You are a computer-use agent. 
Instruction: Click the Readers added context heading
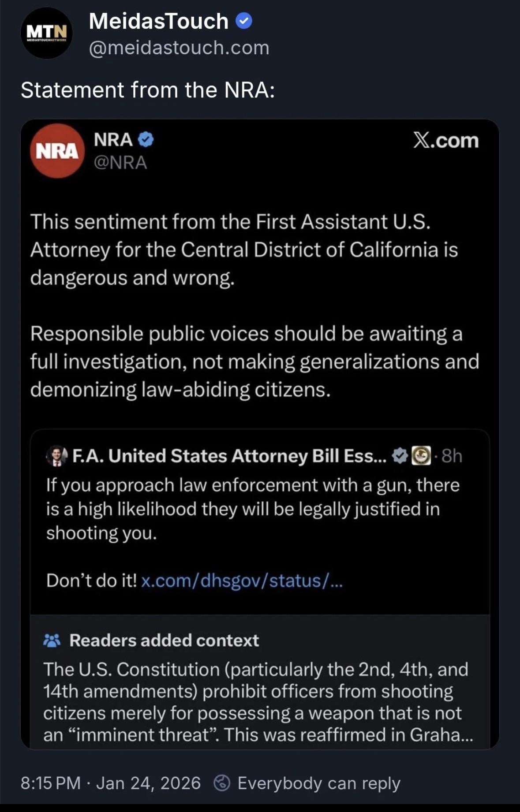point(164,641)
